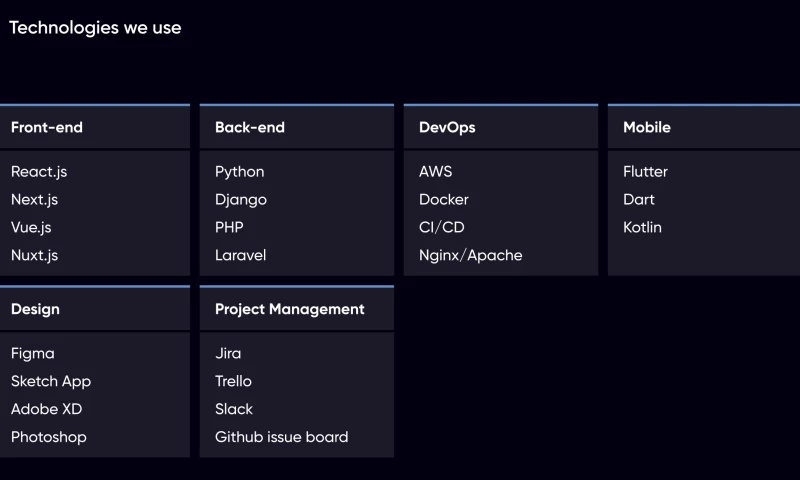Select the Nginx/Apache entry
800x480 pixels.
(x=471, y=256)
